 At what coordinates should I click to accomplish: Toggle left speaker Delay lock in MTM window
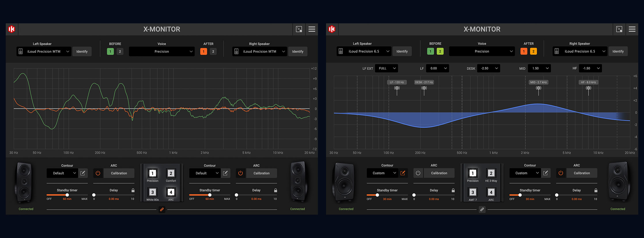(133, 190)
